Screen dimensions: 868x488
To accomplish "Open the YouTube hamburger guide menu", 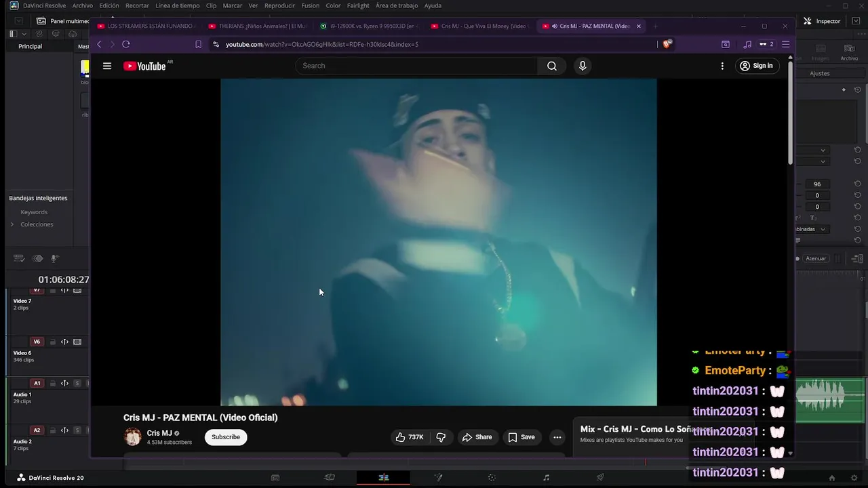I will pyautogui.click(x=107, y=66).
